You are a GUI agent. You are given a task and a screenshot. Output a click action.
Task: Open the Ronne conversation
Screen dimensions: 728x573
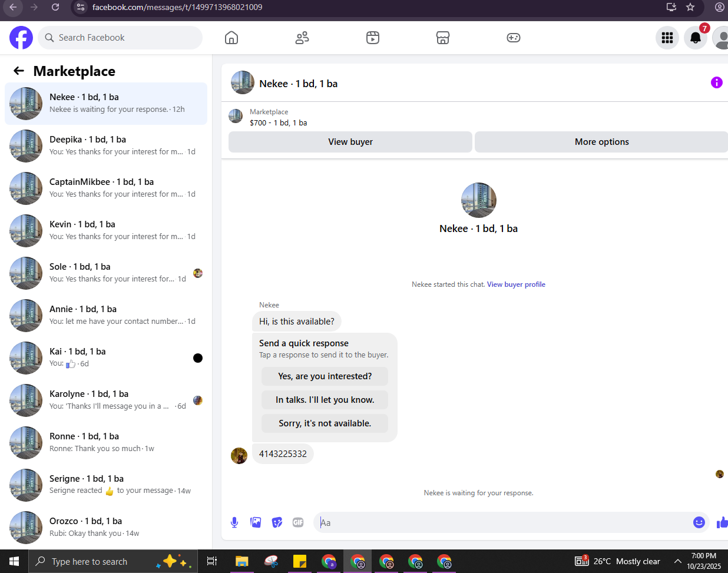tap(106, 443)
